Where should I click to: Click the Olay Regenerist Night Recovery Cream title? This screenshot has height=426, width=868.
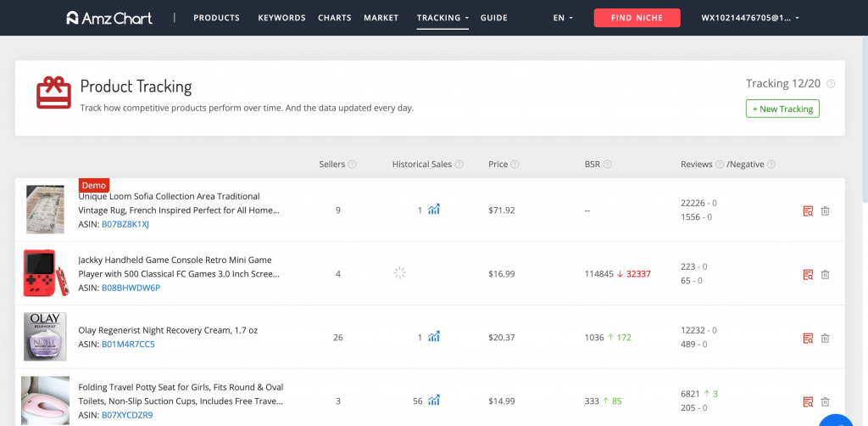point(168,330)
